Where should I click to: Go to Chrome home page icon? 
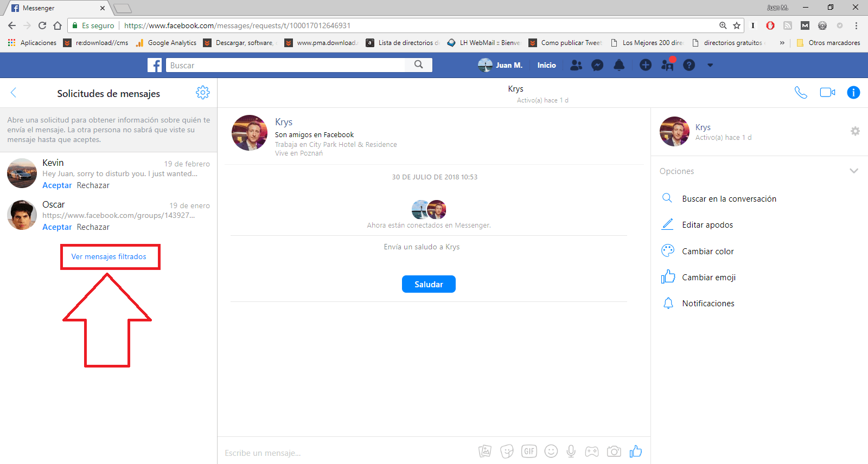58,25
